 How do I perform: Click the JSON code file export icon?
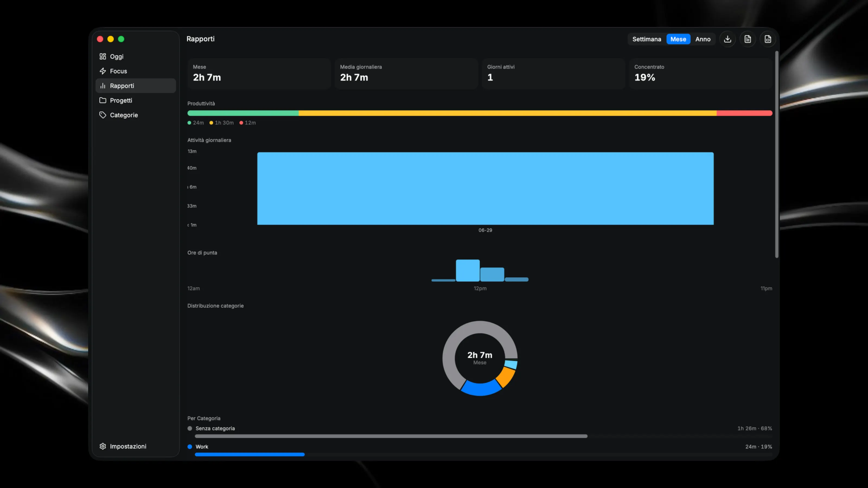pos(768,39)
